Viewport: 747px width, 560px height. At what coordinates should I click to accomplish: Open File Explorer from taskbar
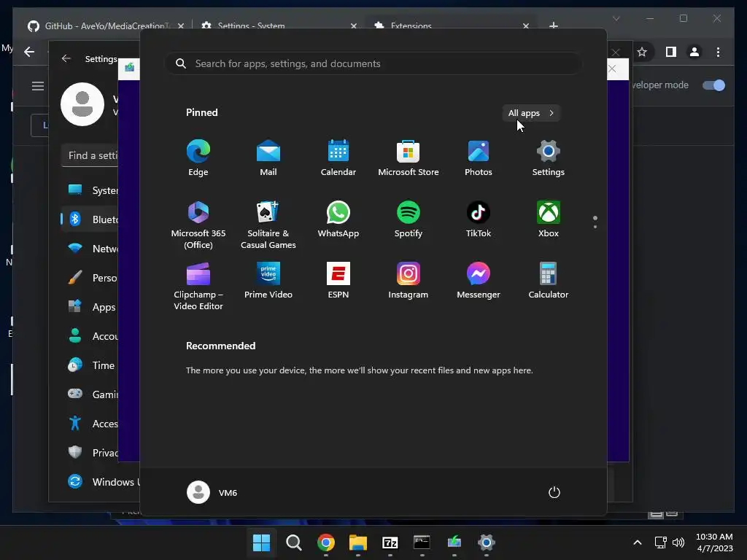click(x=357, y=542)
